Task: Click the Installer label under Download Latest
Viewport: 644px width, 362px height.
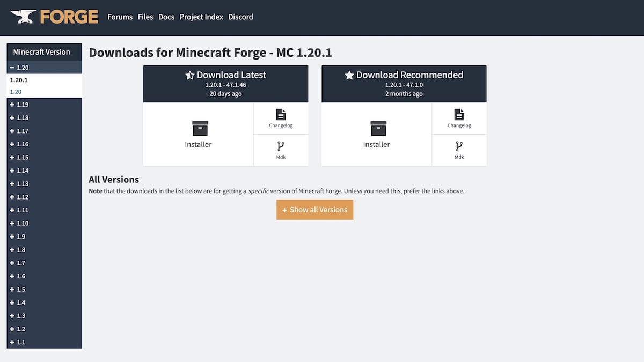Action: click(x=198, y=144)
